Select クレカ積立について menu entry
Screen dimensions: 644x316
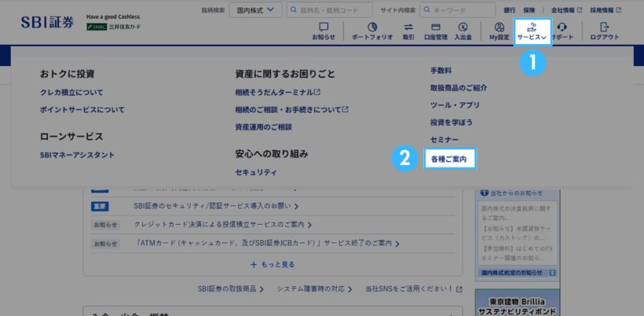click(72, 93)
